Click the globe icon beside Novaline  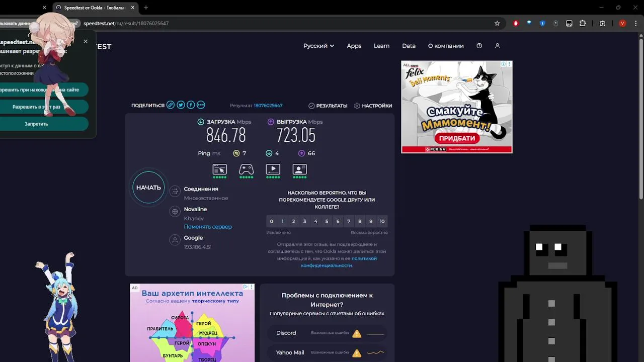175,212
